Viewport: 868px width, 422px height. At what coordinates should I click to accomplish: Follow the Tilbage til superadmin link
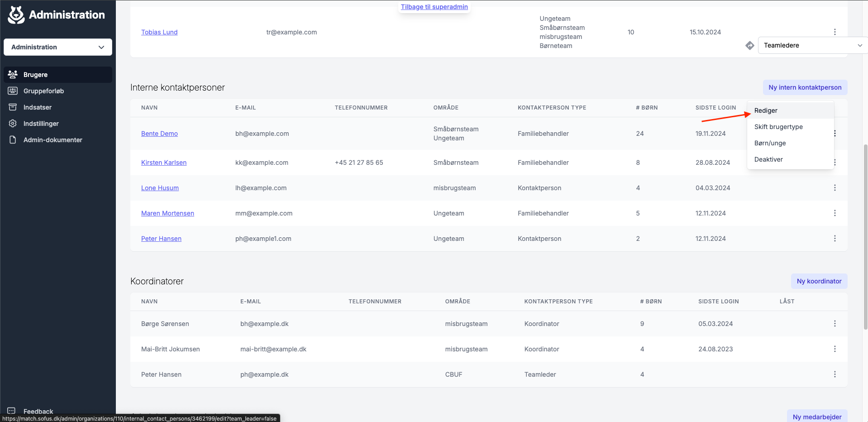pyautogui.click(x=434, y=7)
